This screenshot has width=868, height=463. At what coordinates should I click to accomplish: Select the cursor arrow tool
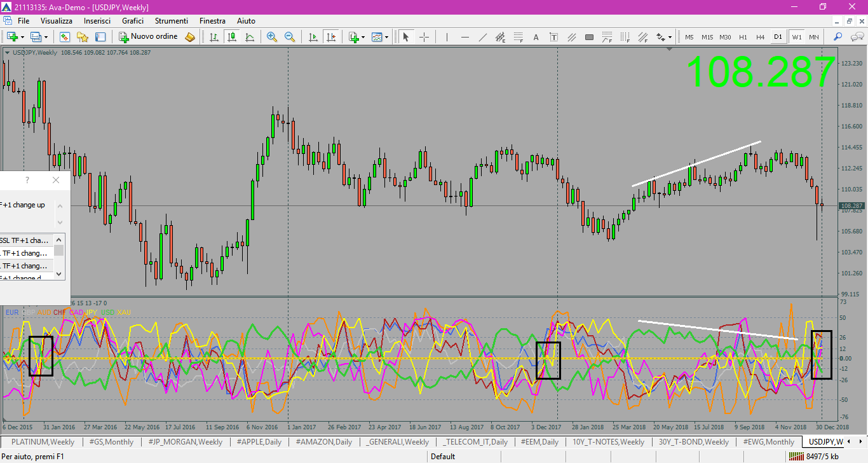click(406, 37)
